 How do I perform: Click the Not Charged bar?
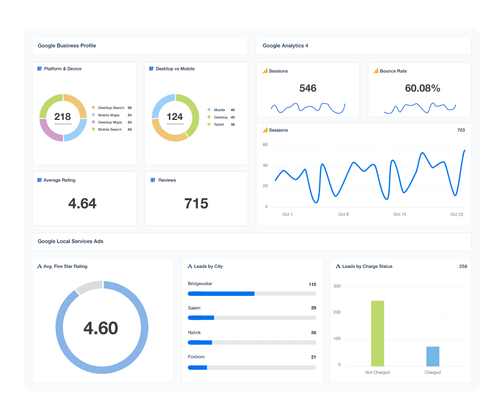click(x=378, y=334)
